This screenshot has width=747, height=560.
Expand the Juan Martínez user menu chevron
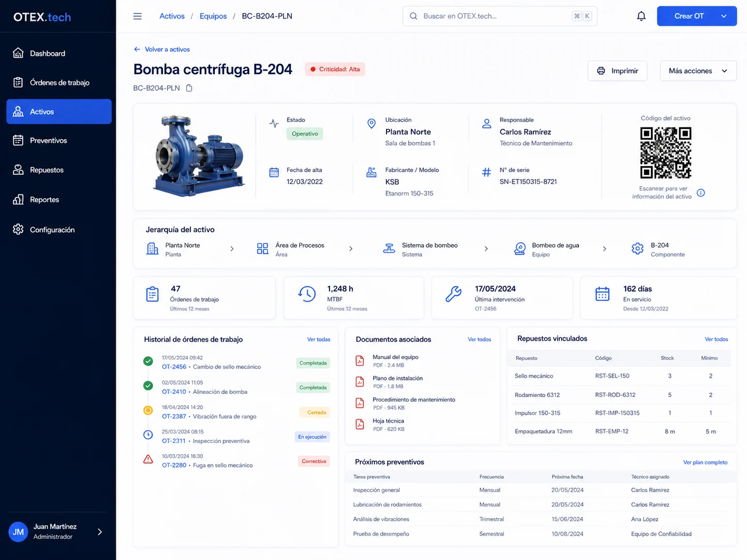[100, 532]
